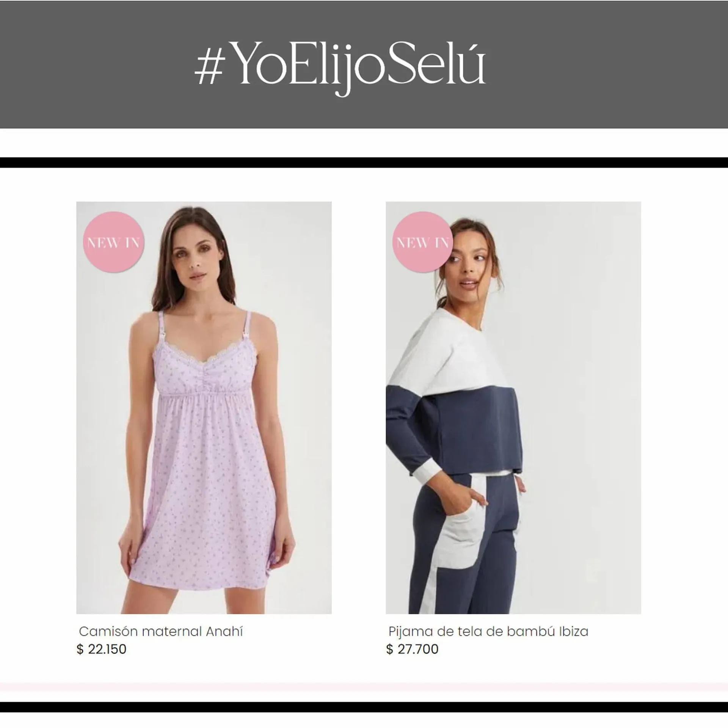Screen dimensions: 728x728
Task: Click the grey header banner beside the hashtag
Action: pos(607,64)
